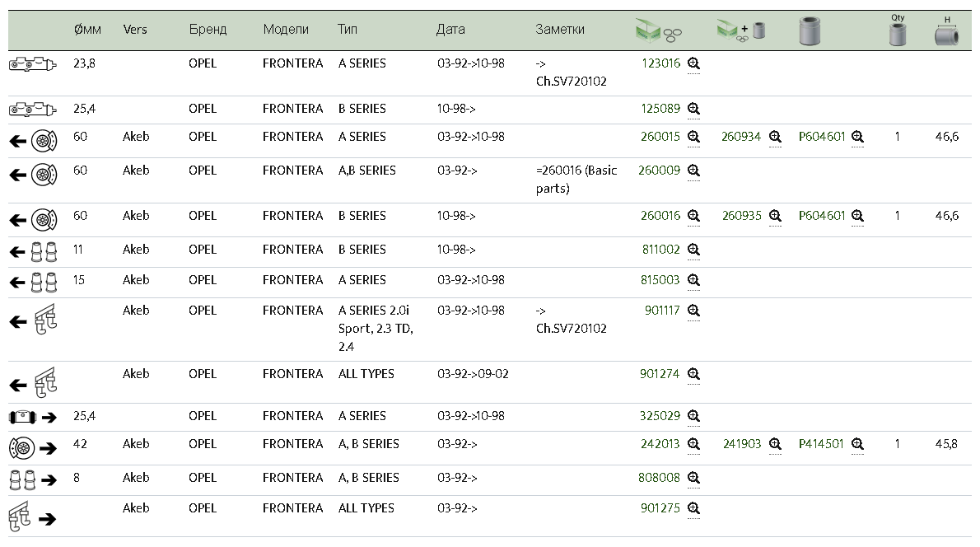Click repair kit column header icon
Screen dimensions: 980x547
(x=659, y=32)
